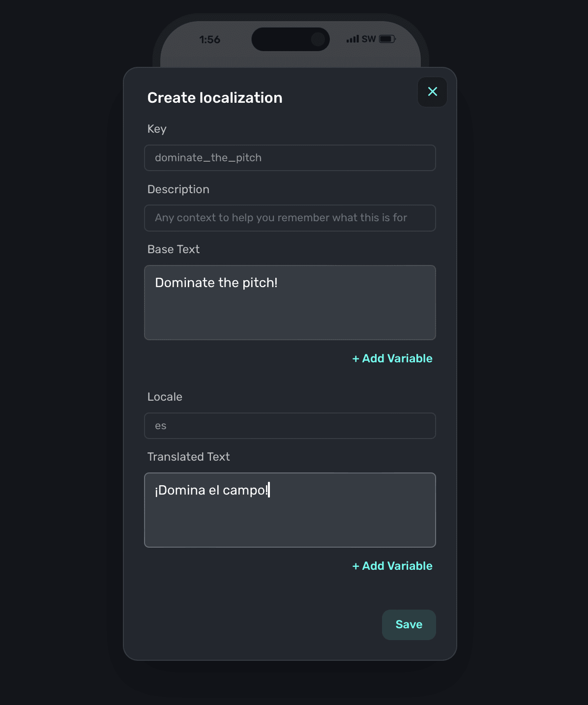
Task: Focus the Key field containing dominate_the_pitch
Action: [290, 158]
